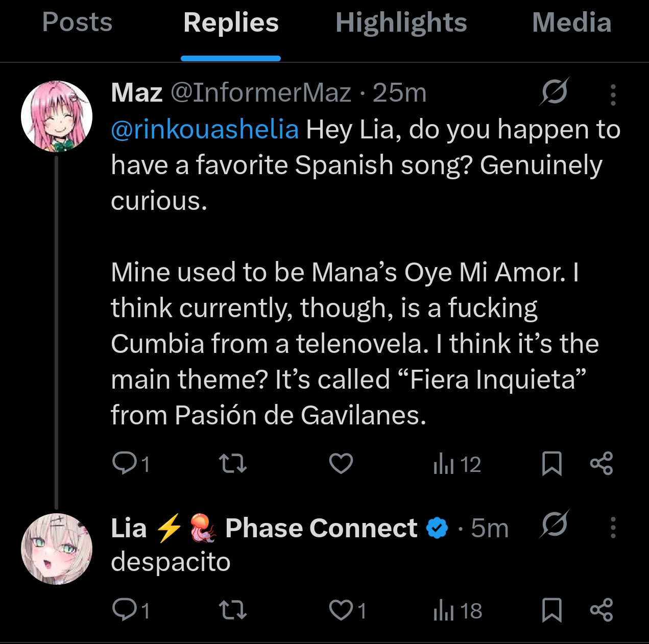This screenshot has width=649, height=644.
Task: Switch to the Posts tab
Action: point(77,22)
